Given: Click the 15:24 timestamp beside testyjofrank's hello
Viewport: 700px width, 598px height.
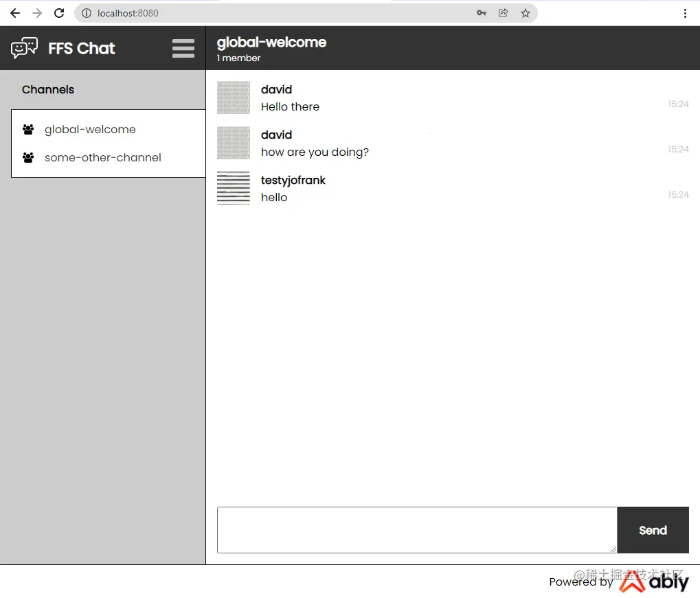Looking at the screenshot, I should [678, 194].
